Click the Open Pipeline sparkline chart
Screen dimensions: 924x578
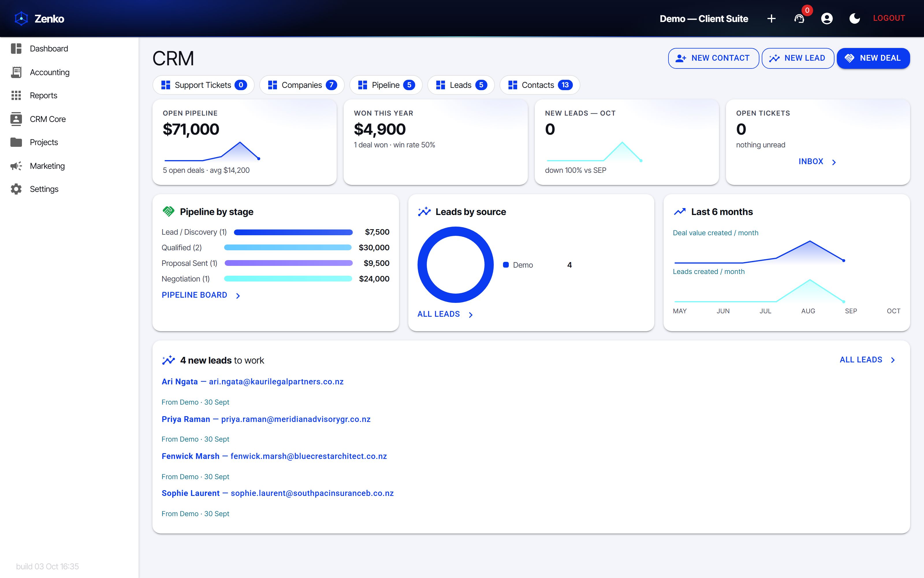(x=212, y=151)
